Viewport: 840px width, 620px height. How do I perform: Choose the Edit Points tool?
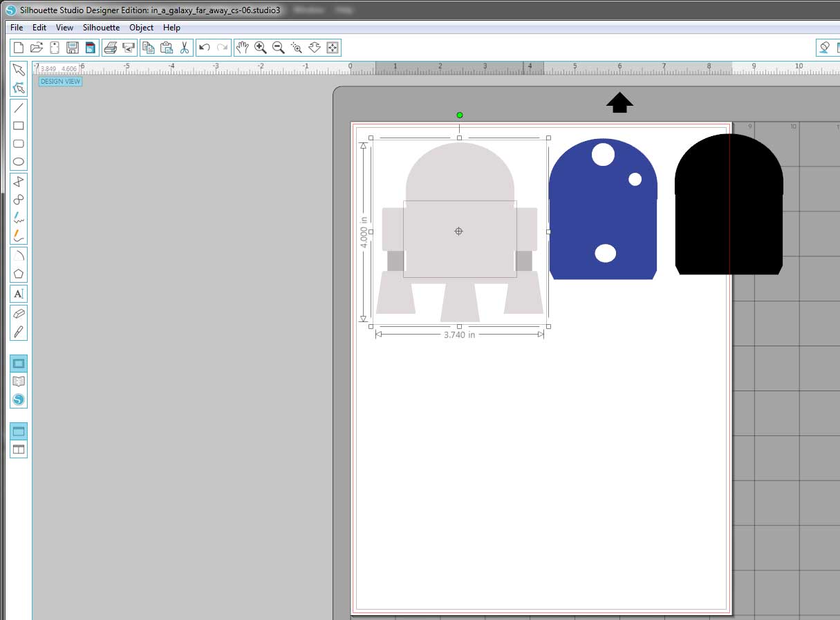19,88
